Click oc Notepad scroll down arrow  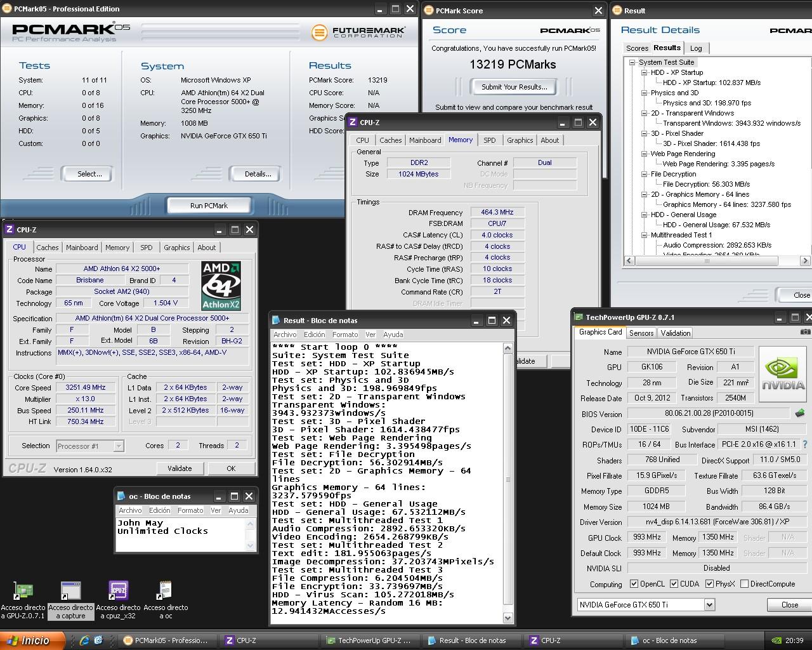(250, 546)
